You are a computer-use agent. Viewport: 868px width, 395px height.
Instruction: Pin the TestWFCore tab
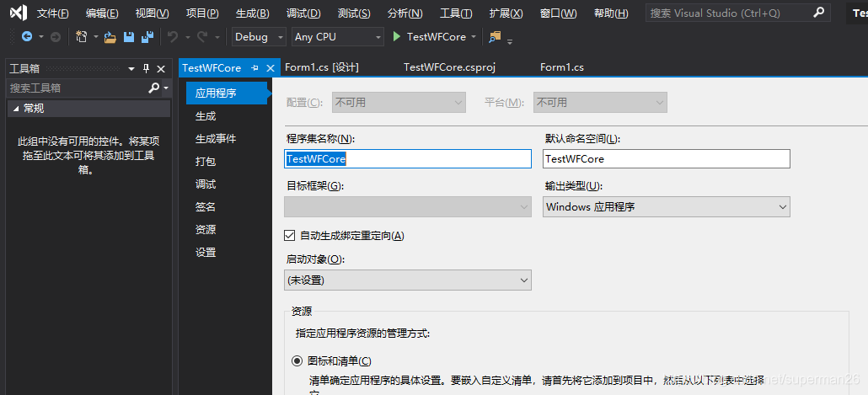pos(255,68)
